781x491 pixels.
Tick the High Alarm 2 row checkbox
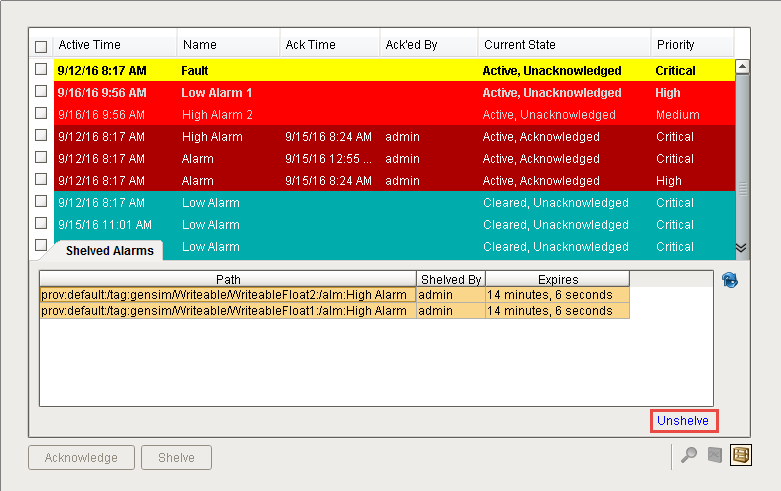coord(41,114)
